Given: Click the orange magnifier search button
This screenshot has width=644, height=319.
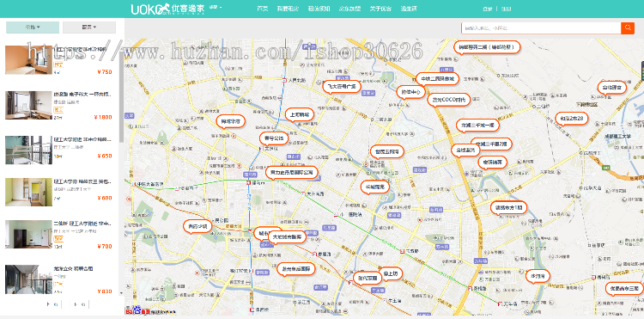Looking at the screenshot, I should pyautogui.click(x=628, y=28).
